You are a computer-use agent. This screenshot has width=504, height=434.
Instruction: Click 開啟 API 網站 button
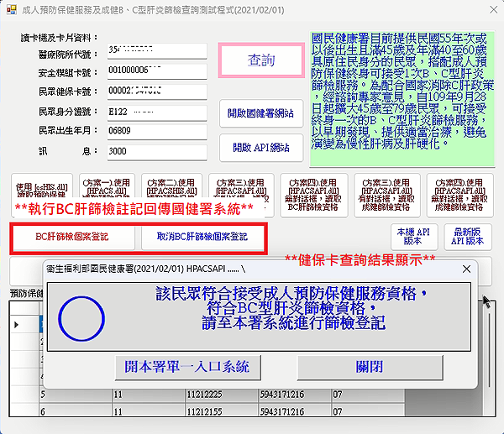click(261, 149)
